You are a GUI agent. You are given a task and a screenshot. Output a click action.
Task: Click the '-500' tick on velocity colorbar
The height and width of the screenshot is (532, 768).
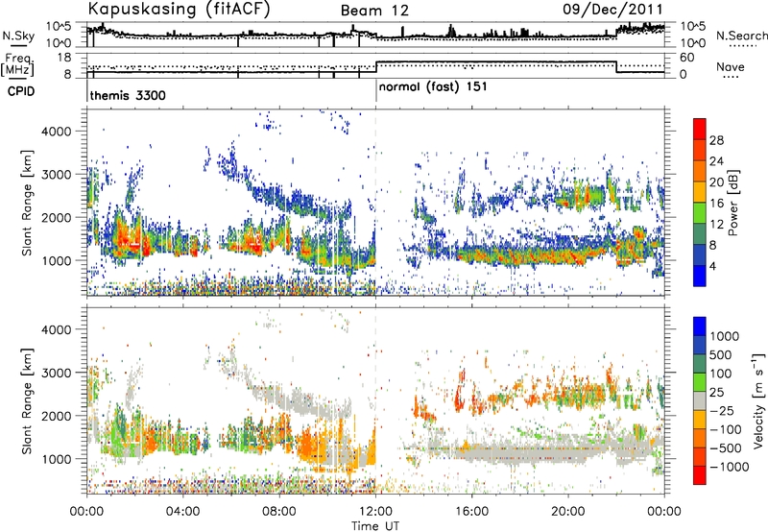coord(725,447)
